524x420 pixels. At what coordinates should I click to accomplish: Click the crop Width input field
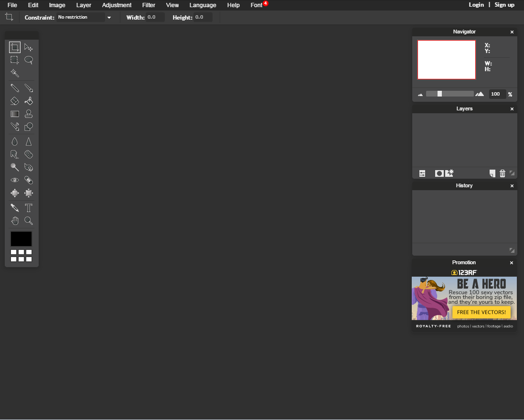[155, 17]
